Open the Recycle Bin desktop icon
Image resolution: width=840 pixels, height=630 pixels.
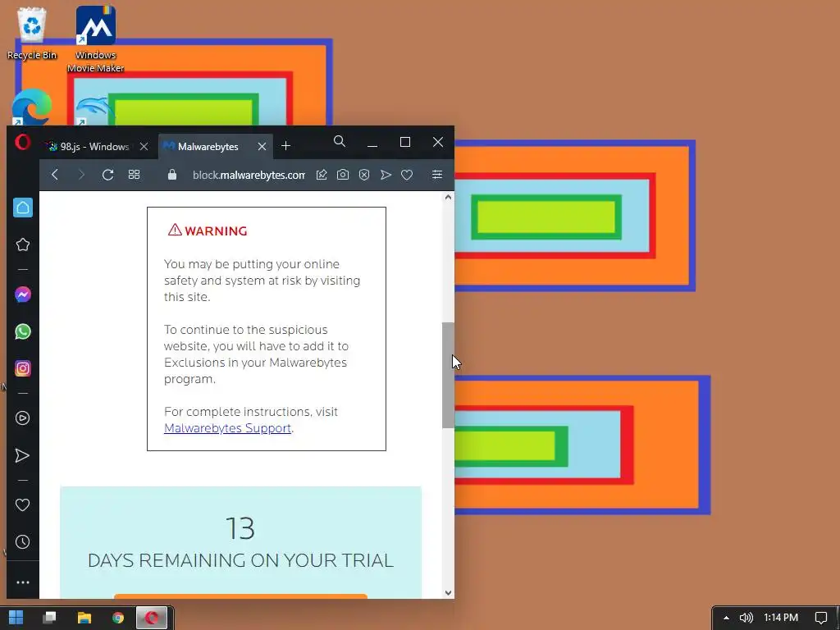click(32, 33)
